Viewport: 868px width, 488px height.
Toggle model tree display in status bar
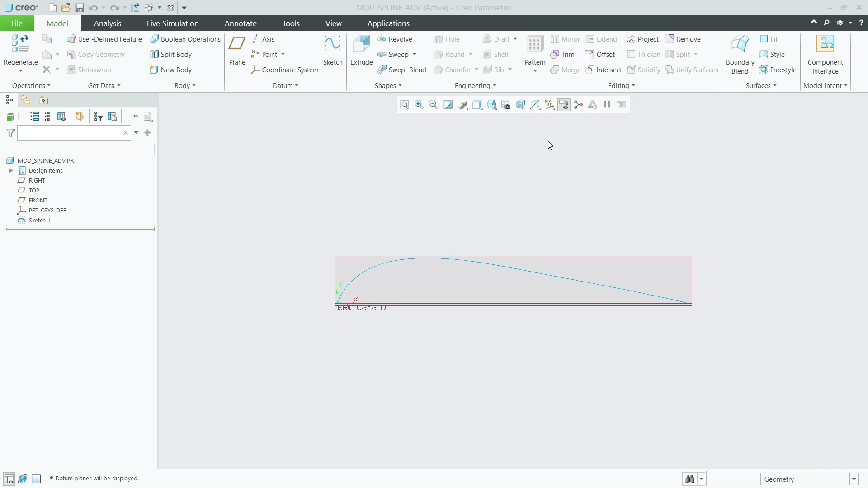pos(9,479)
